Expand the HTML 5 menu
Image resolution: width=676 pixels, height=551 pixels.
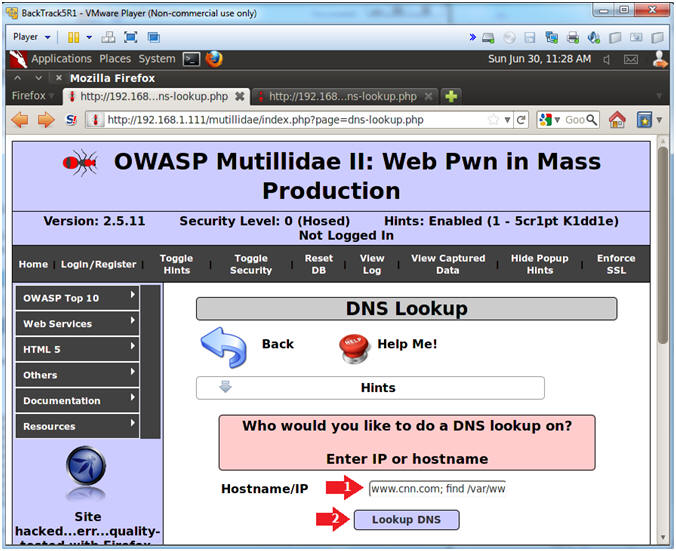pyautogui.click(x=78, y=349)
